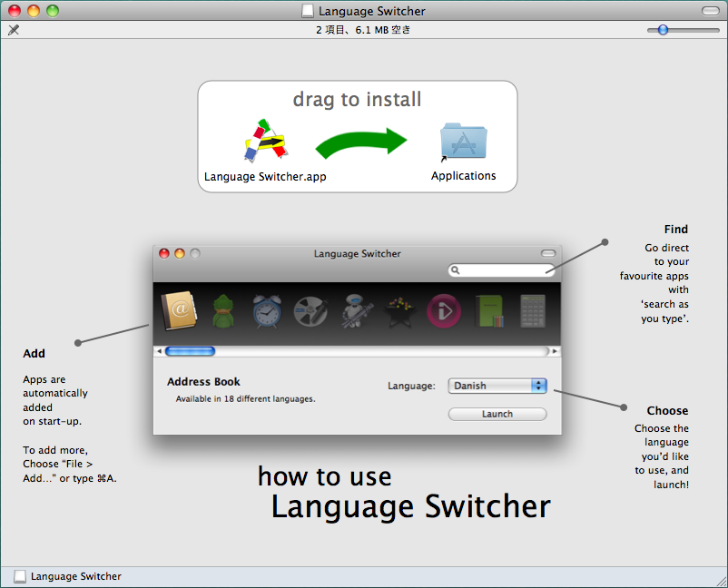Screen dimensions: 728x588
Task: Close the Finder window with the red button
Action: point(15,11)
